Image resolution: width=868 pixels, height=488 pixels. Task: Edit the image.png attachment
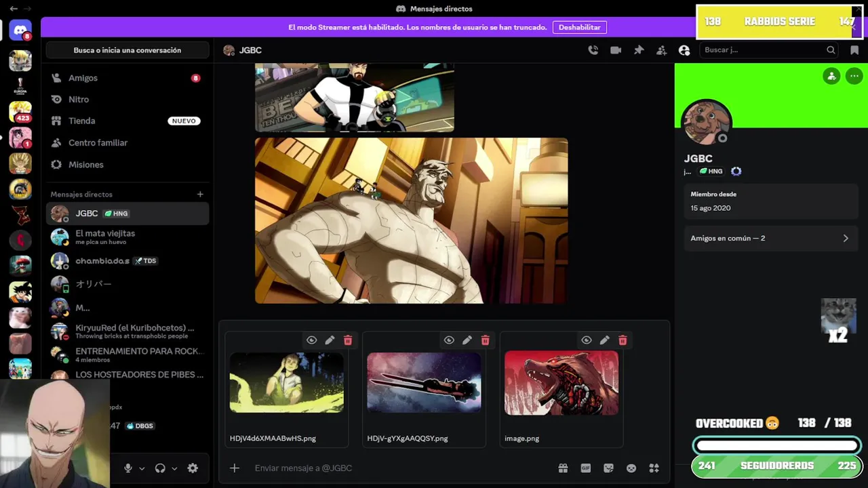[605, 340]
